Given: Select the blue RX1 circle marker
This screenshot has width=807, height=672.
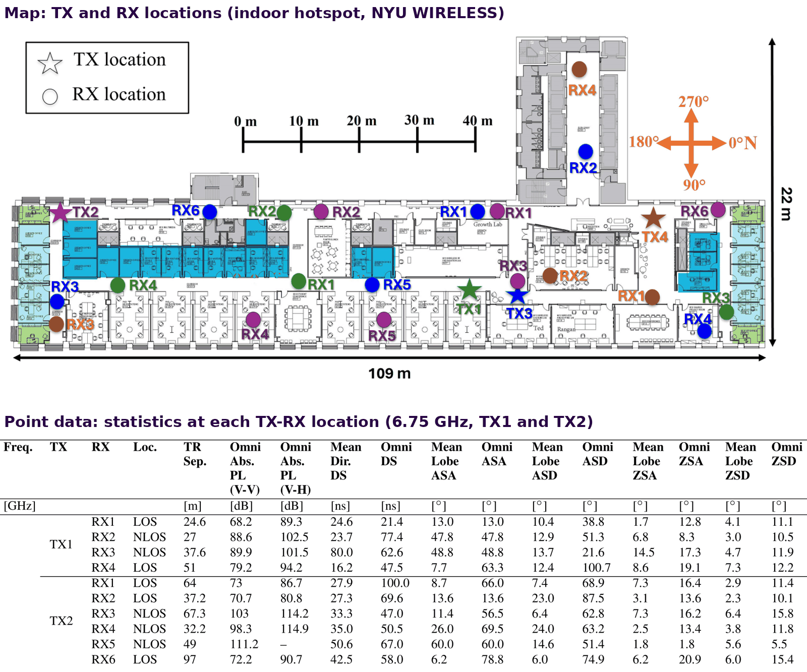Looking at the screenshot, I should [478, 212].
